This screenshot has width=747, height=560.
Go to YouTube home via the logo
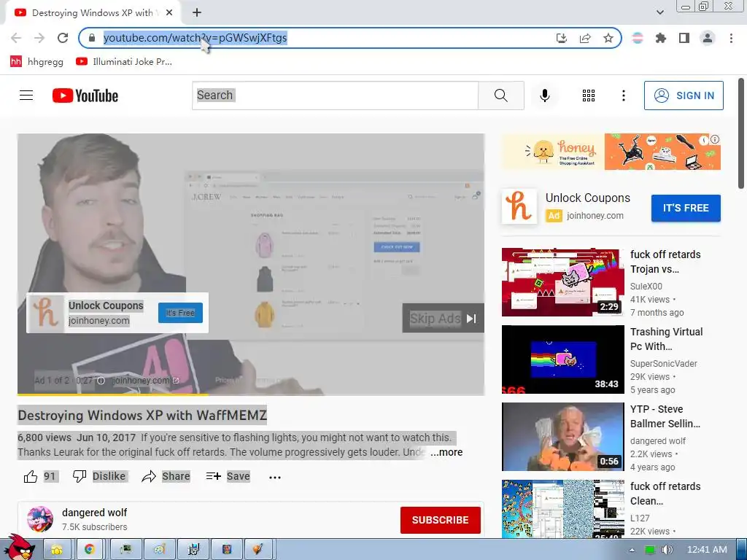pyautogui.click(x=85, y=96)
